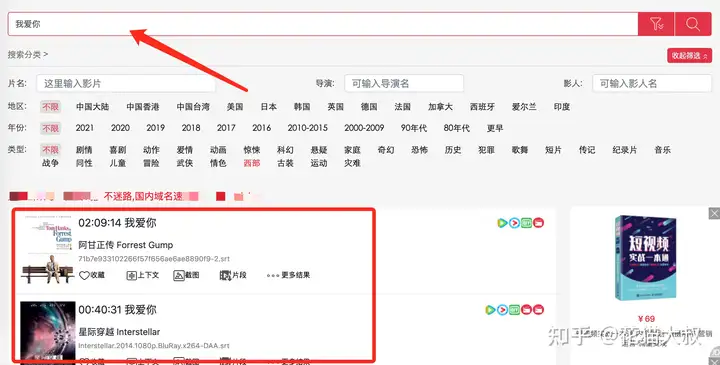This screenshot has width=720, height=365.
Task: Click 02:09:14 我爱你 subtitle line
Action: click(x=117, y=223)
